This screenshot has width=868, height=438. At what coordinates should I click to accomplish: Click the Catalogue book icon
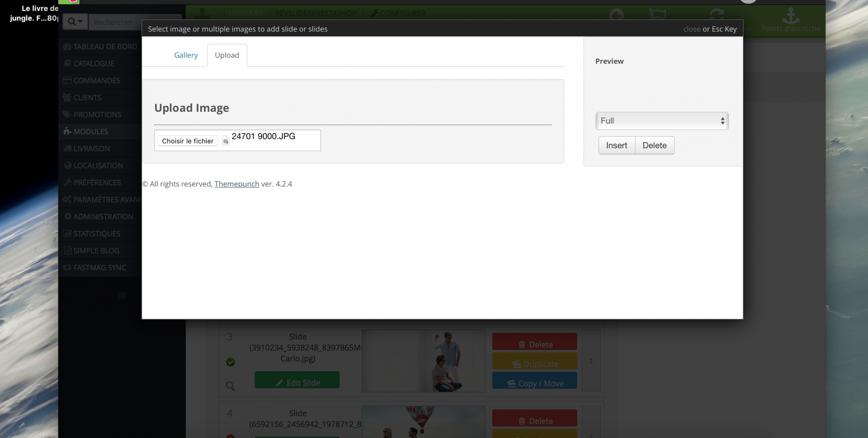pyautogui.click(x=67, y=63)
